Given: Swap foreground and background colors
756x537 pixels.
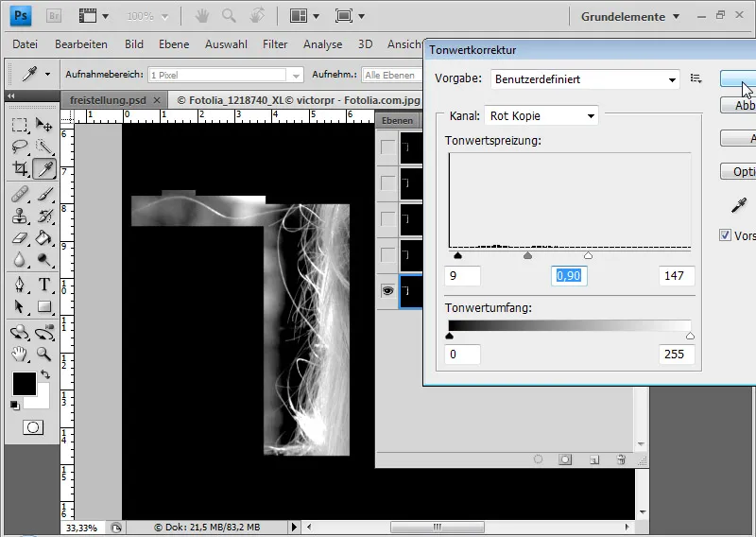Looking at the screenshot, I should coord(44,374).
